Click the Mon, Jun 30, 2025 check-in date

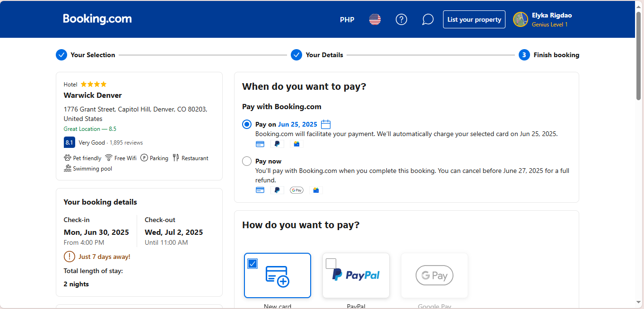click(x=96, y=232)
